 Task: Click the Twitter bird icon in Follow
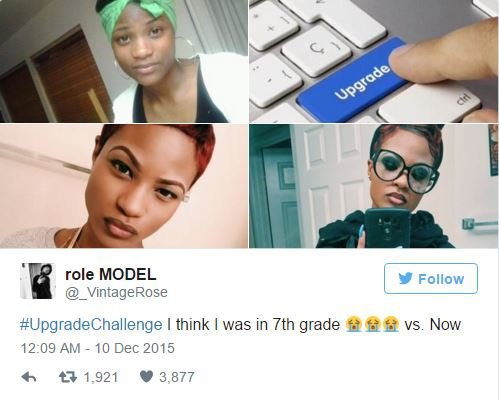[x=405, y=279]
